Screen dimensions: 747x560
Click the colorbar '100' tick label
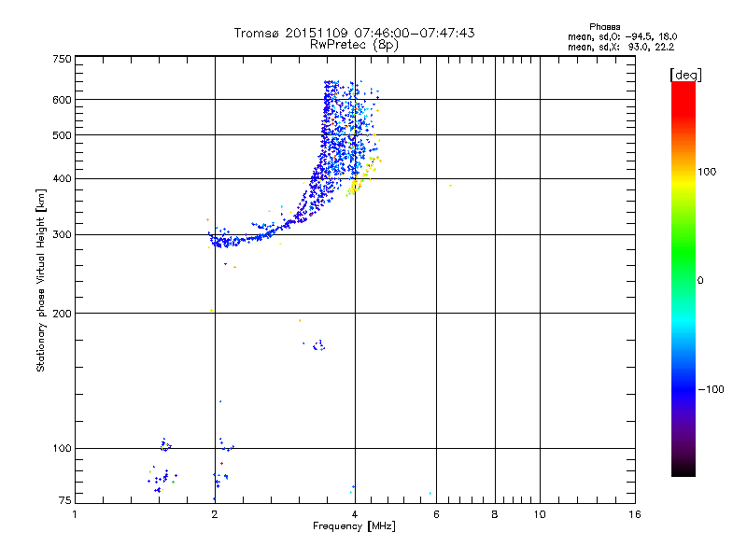[707, 172]
